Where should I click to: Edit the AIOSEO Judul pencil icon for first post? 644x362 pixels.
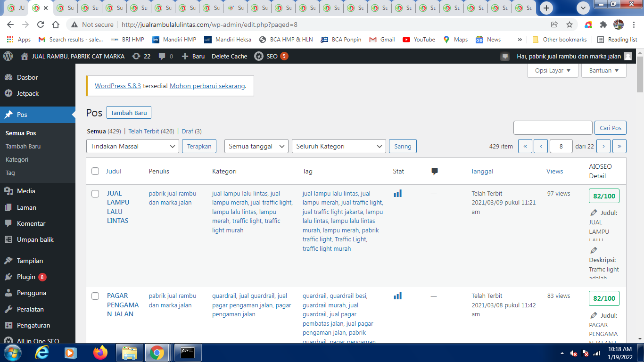coord(594,213)
